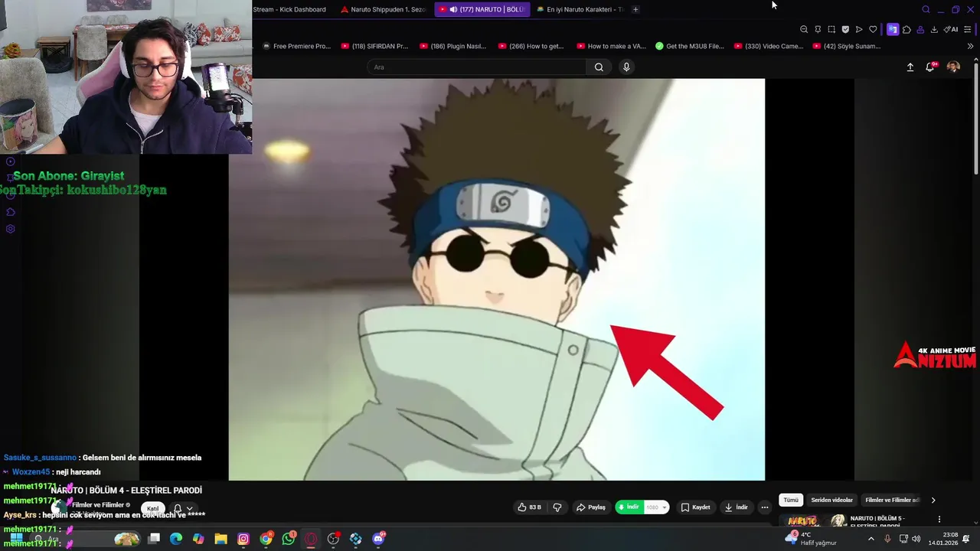The height and width of the screenshot is (551, 980).
Task: Open the extensions cube icon
Action: (906, 29)
